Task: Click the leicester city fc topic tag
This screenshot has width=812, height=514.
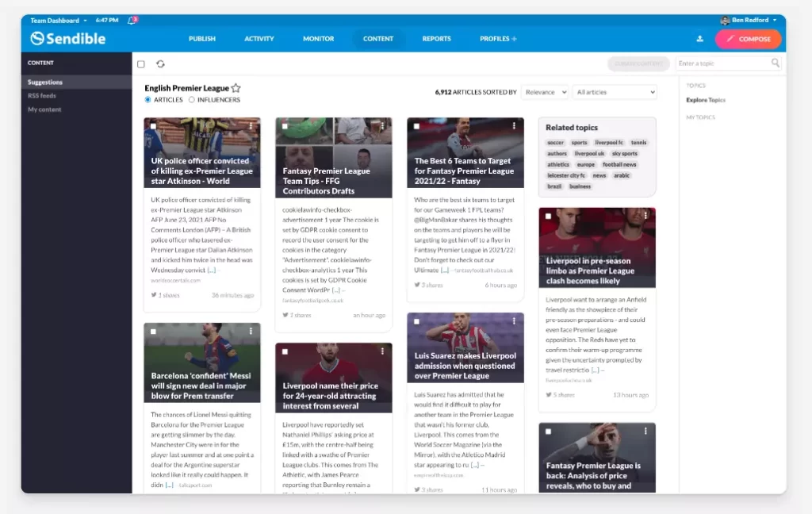Action: click(x=566, y=175)
